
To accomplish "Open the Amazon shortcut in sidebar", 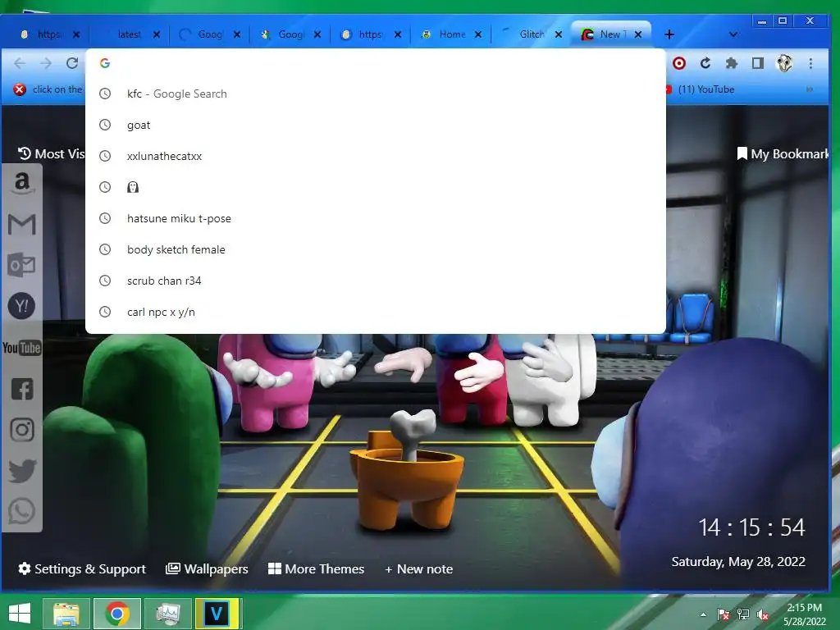I will pos(22,183).
